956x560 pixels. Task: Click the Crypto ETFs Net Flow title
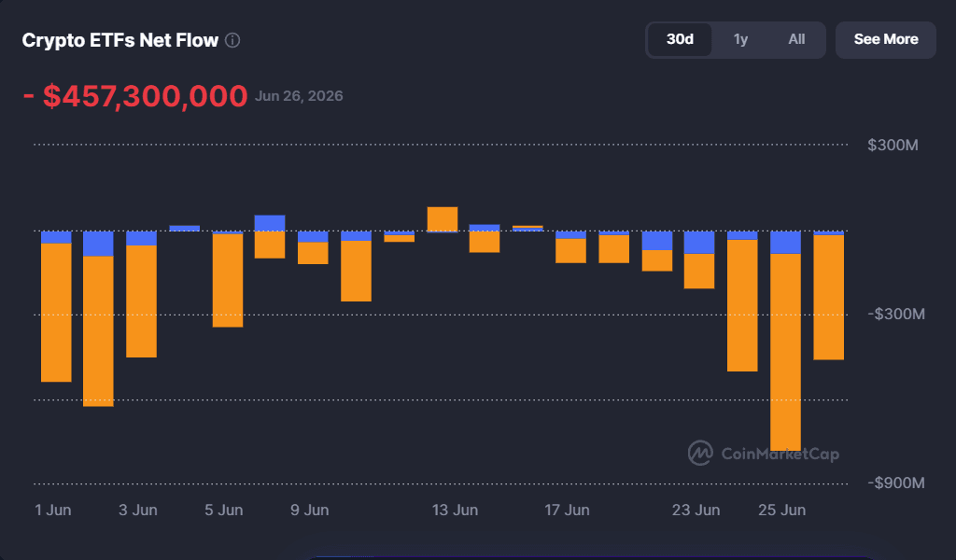[120, 40]
